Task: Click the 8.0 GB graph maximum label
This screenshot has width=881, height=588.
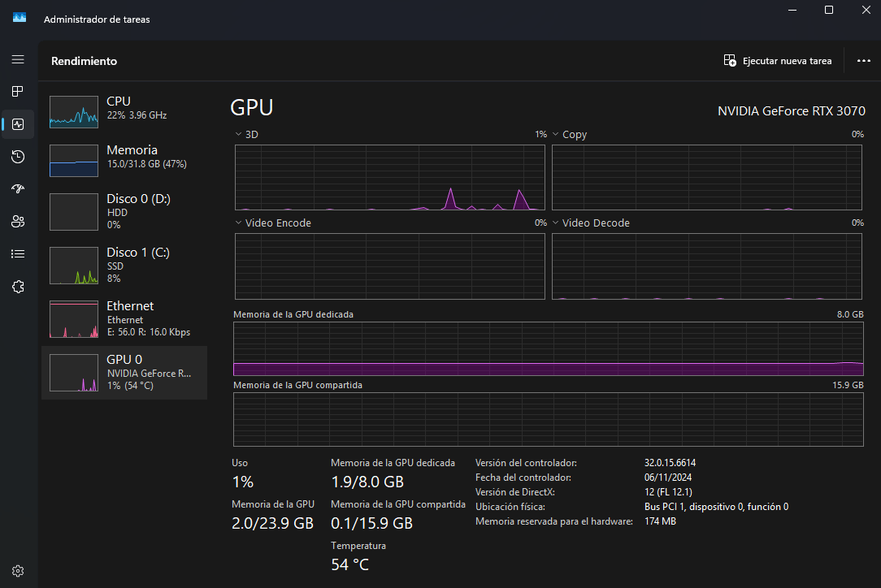Action: tap(850, 314)
